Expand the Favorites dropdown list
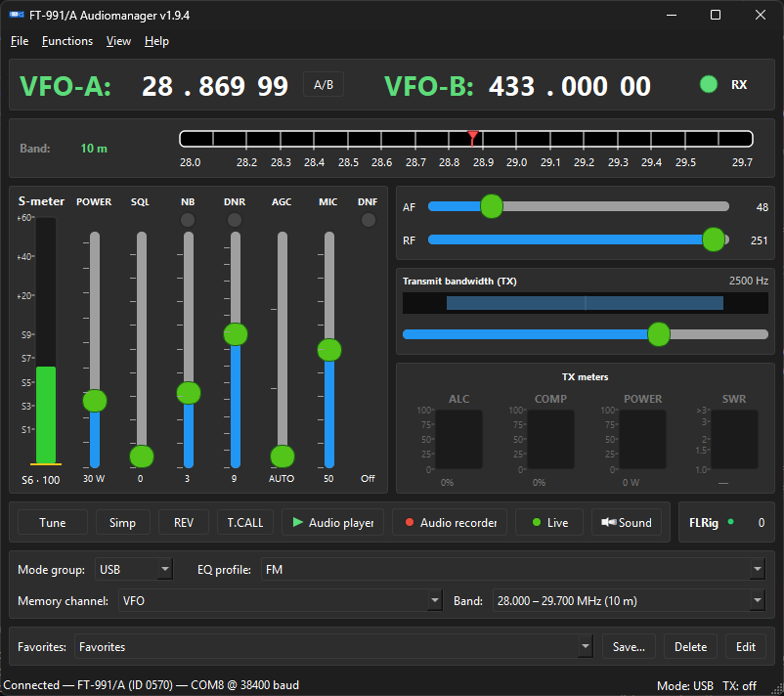 tap(585, 646)
